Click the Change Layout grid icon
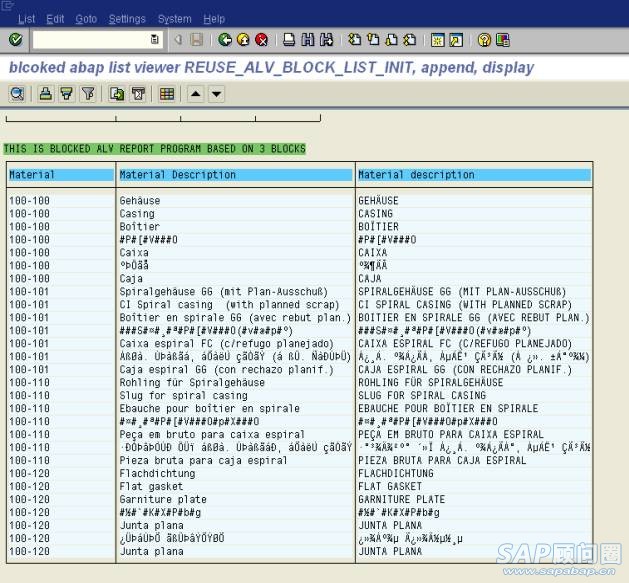 pyautogui.click(x=167, y=94)
